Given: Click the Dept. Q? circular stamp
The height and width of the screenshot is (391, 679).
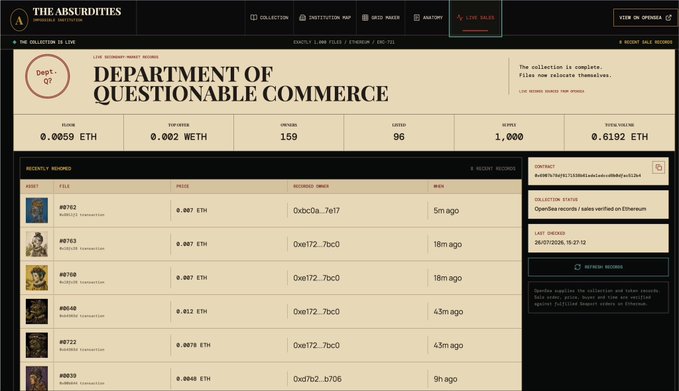Looking at the screenshot, I should coord(48,76).
